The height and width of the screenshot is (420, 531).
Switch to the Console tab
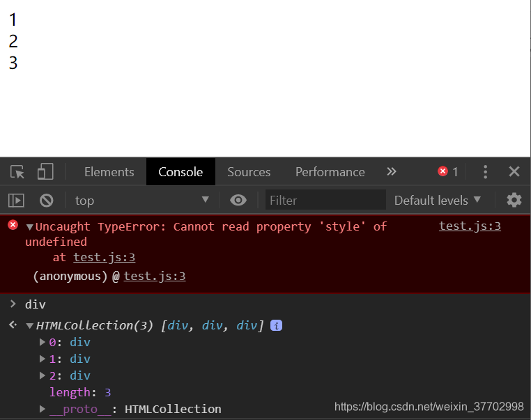pos(180,172)
